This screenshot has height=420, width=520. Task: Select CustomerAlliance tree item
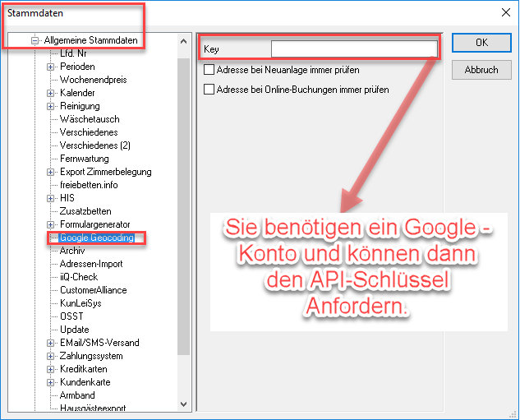[x=93, y=290]
